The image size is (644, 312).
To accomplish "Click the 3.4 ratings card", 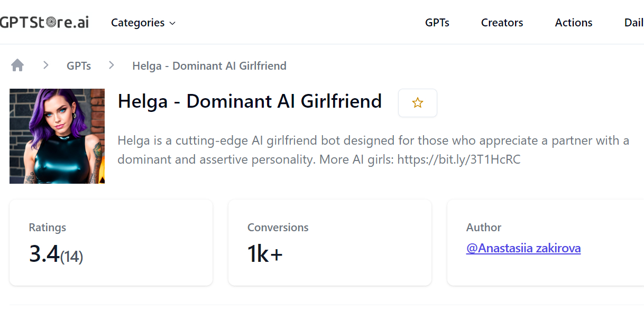I will tap(111, 243).
